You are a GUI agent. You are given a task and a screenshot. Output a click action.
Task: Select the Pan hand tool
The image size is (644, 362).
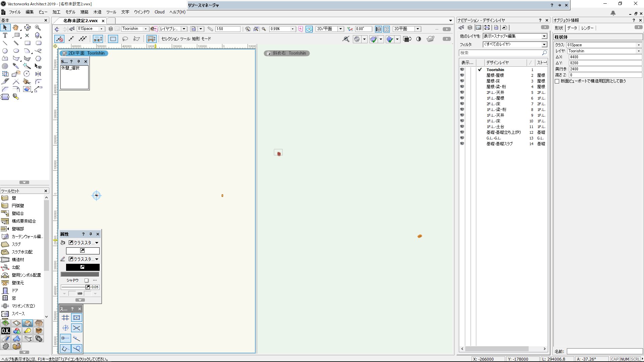coord(16,27)
